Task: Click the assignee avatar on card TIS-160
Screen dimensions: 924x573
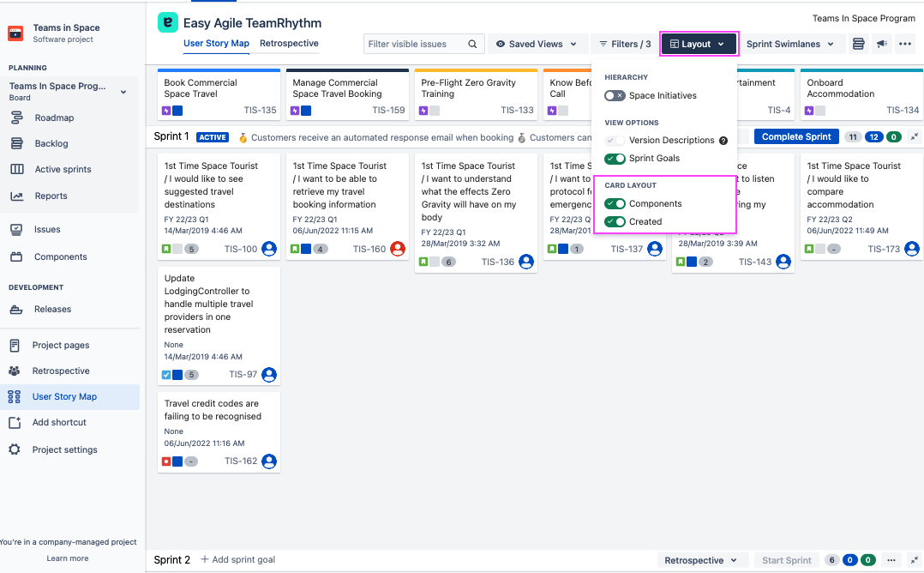Action: coord(398,249)
